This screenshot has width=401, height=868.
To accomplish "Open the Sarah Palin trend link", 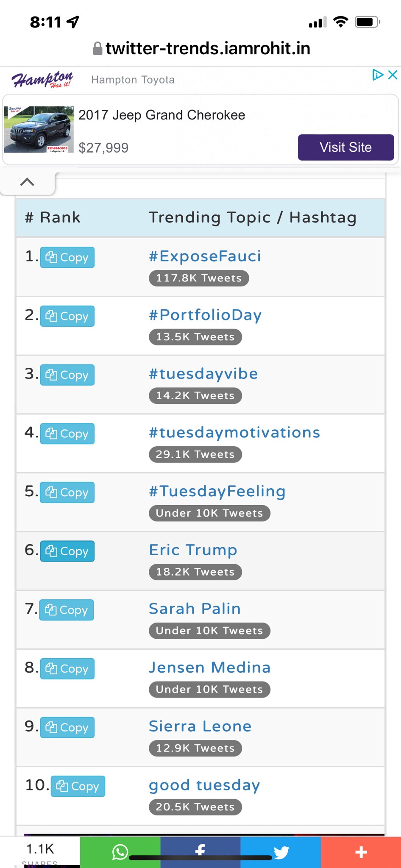I will pyautogui.click(x=195, y=609).
